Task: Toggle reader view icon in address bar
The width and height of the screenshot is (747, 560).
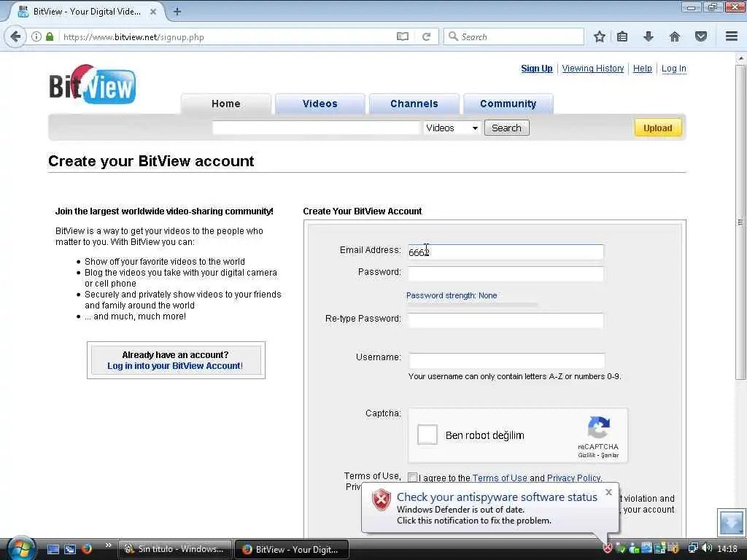Action: click(403, 36)
